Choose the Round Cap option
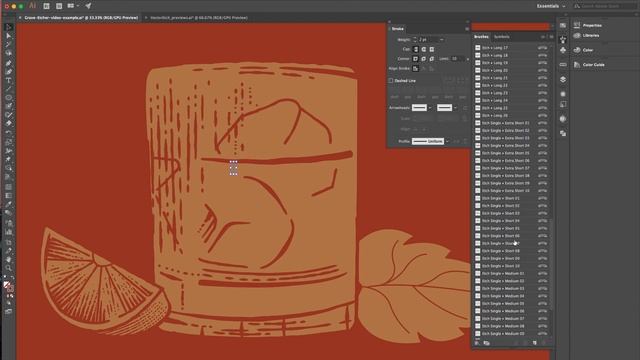Viewport: 640px width, 360px height. pyautogui.click(x=424, y=49)
